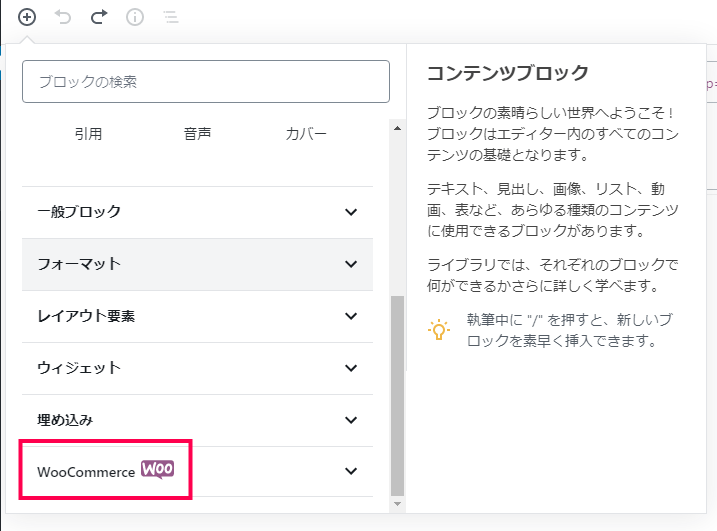
Task: Click the add block plus icon
Action: click(x=27, y=17)
